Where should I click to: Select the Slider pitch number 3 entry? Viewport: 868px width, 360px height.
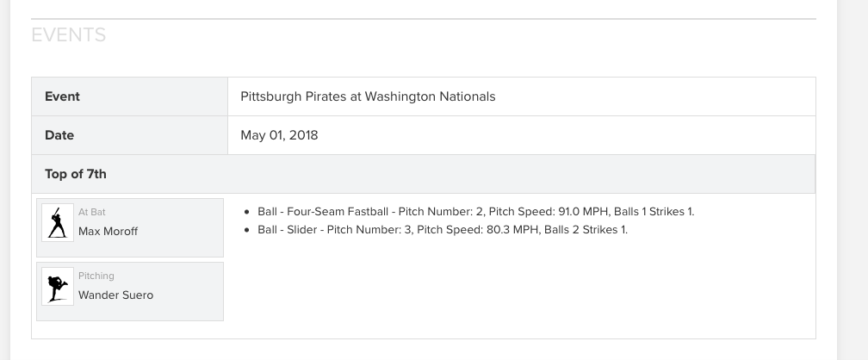coord(443,230)
